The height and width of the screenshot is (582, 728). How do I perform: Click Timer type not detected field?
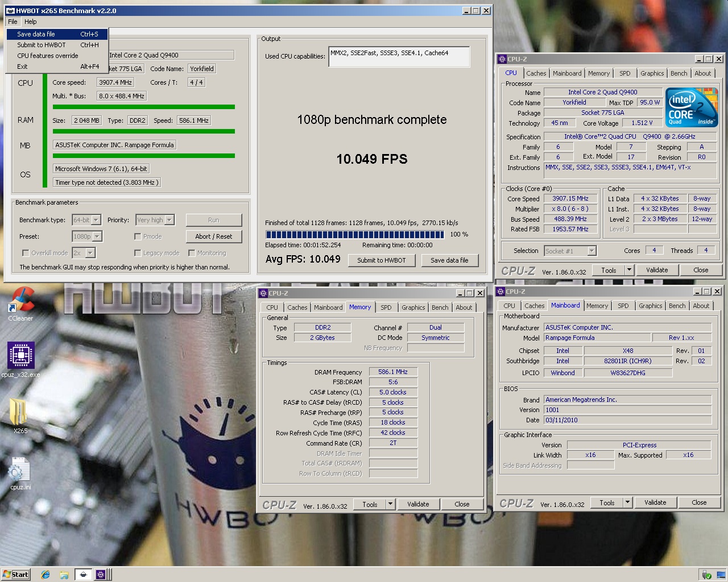[107, 182]
